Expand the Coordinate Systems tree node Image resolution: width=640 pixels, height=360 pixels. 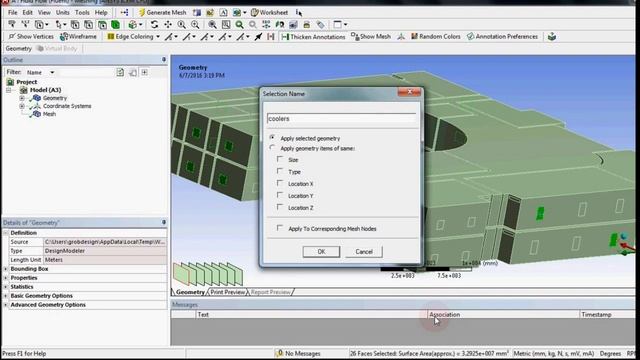[x=22, y=106]
